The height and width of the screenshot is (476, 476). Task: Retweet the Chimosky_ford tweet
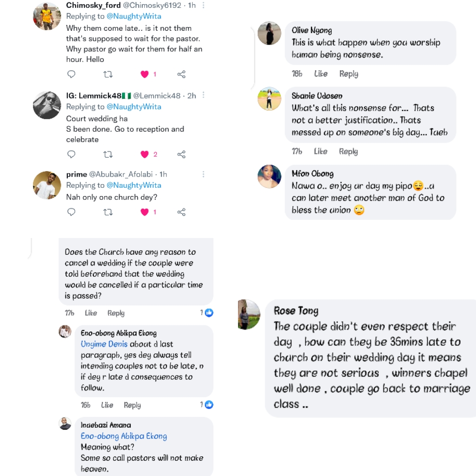click(108, 74)
